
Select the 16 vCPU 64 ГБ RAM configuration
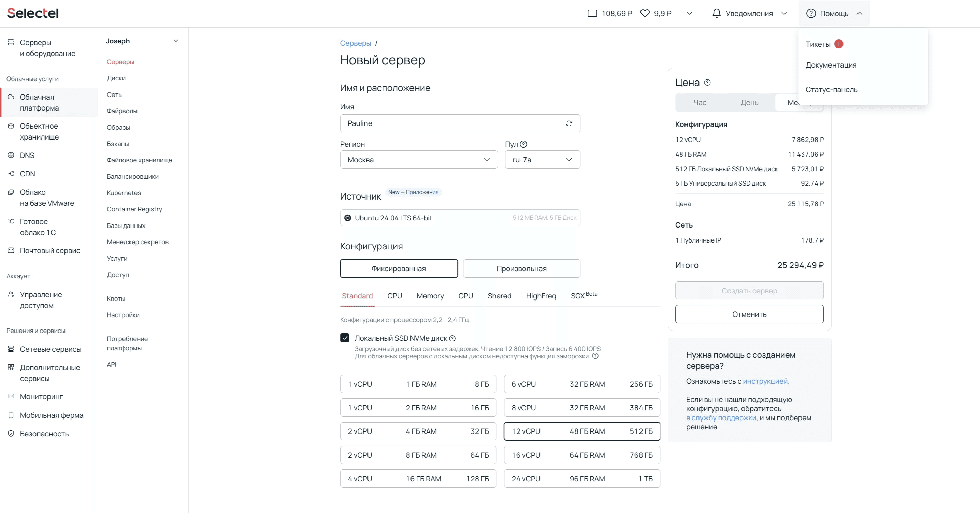[582, 455]
